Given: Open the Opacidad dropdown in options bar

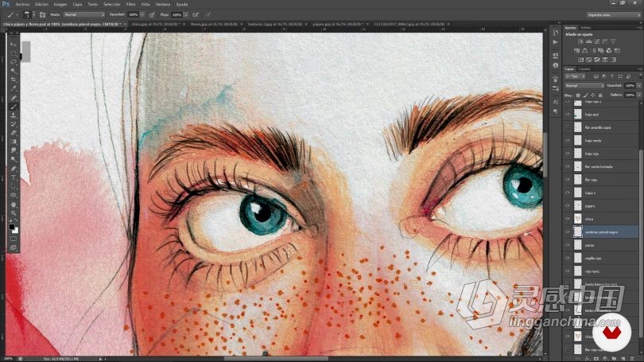Looking at the screenshot, I should (x=142, y=15).
